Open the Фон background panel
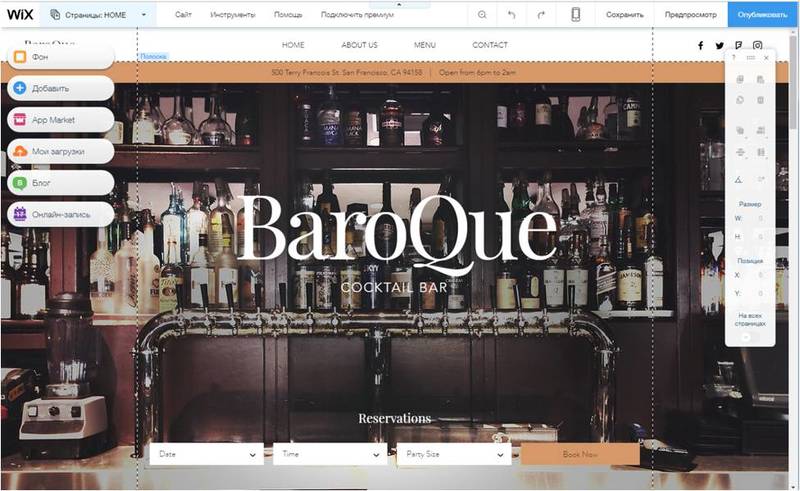Viewport: 800px width, 491px height. tap(58, 57)
